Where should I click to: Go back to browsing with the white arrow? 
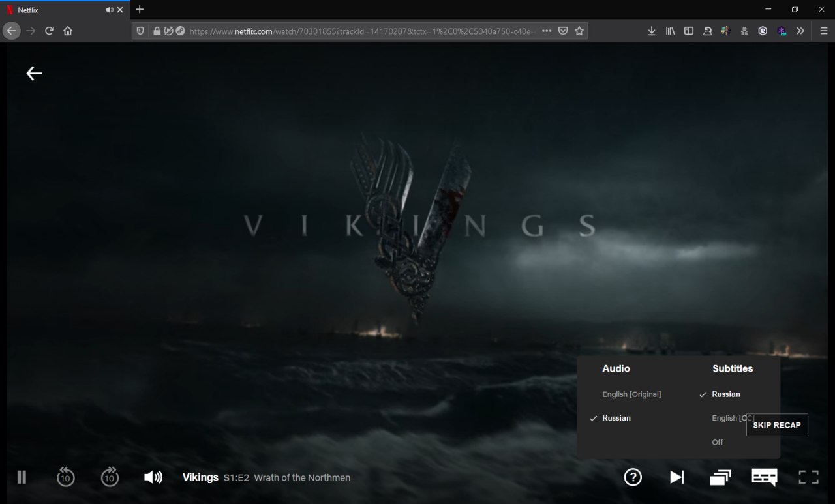click(x=34, y=74)
